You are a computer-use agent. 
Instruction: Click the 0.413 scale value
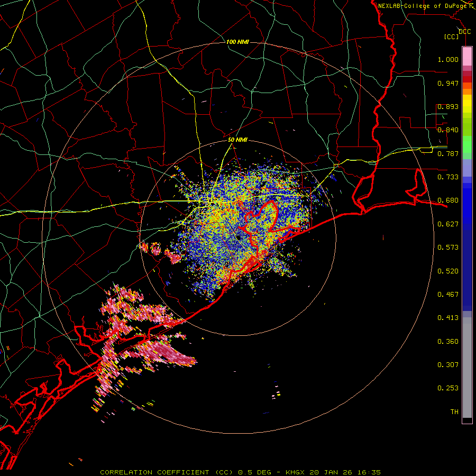pos(448,318)
